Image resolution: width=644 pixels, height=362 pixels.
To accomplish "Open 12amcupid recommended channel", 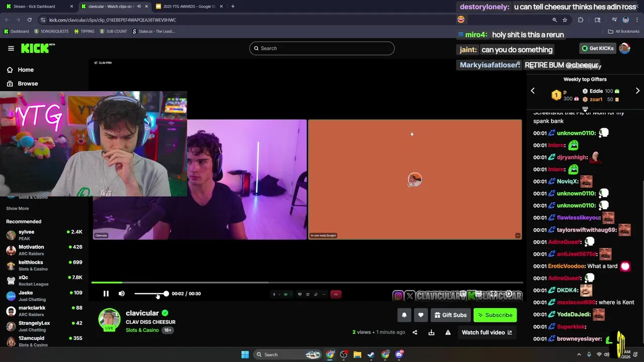I will (x=44, y=341).
